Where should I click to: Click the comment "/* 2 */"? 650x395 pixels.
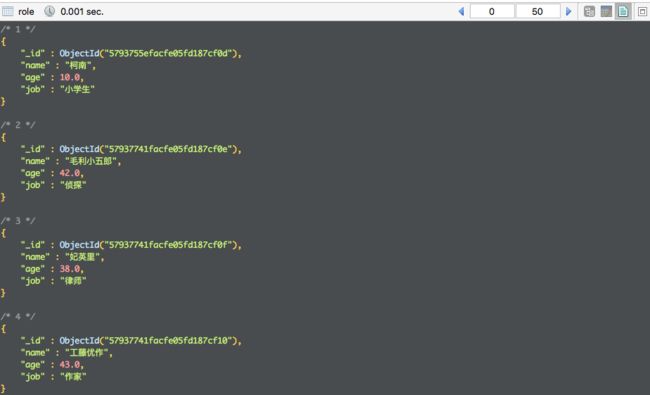[18, 125]
